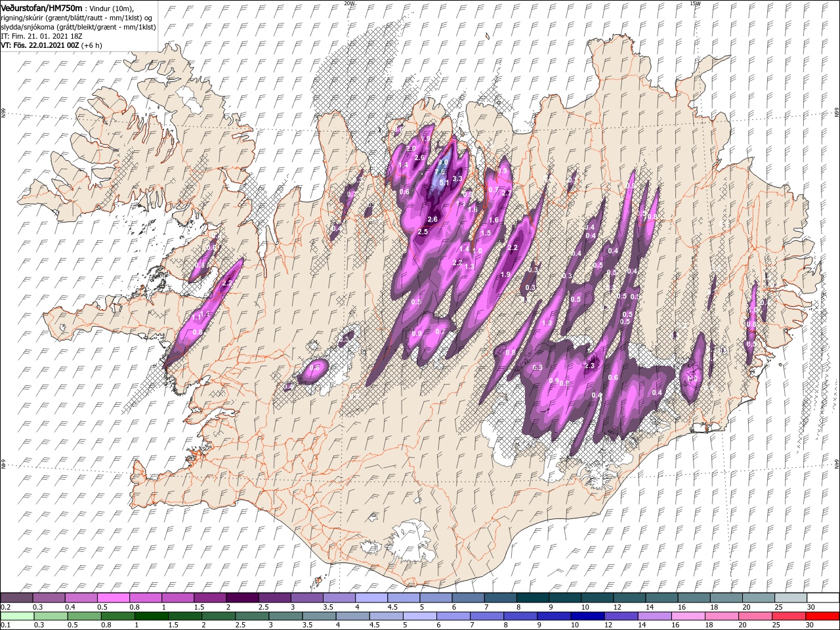Pick the deep navy 10–12 rain legend swatch

pos(587,616)
